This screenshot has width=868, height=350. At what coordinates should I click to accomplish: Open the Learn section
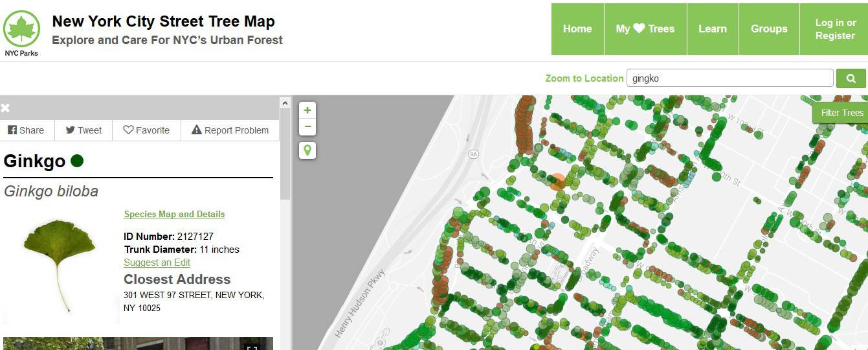point(713,29)
